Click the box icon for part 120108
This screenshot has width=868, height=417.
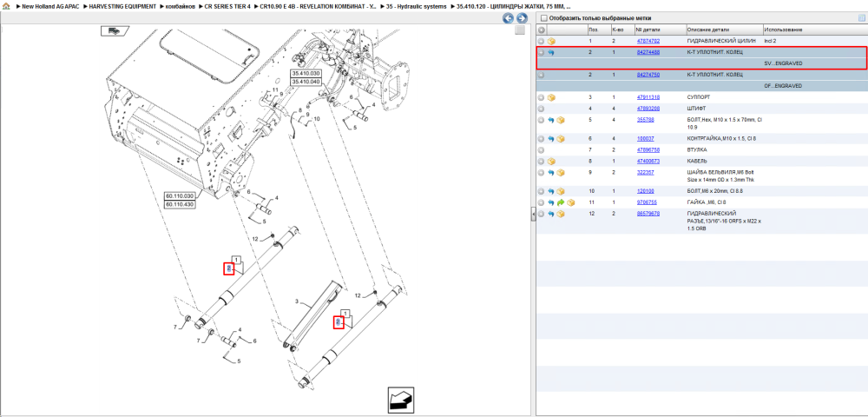[x=561, y=191]
